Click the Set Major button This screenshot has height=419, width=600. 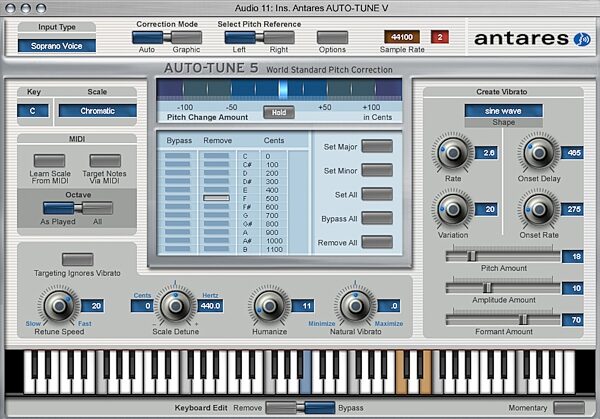coord(377,146)
